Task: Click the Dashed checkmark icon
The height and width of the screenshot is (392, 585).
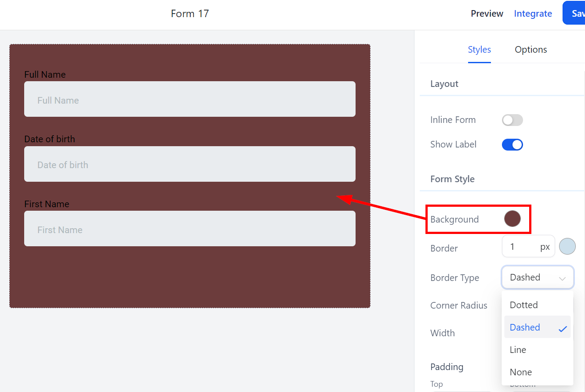Action: pyautogui.click(x=563, y=328)
